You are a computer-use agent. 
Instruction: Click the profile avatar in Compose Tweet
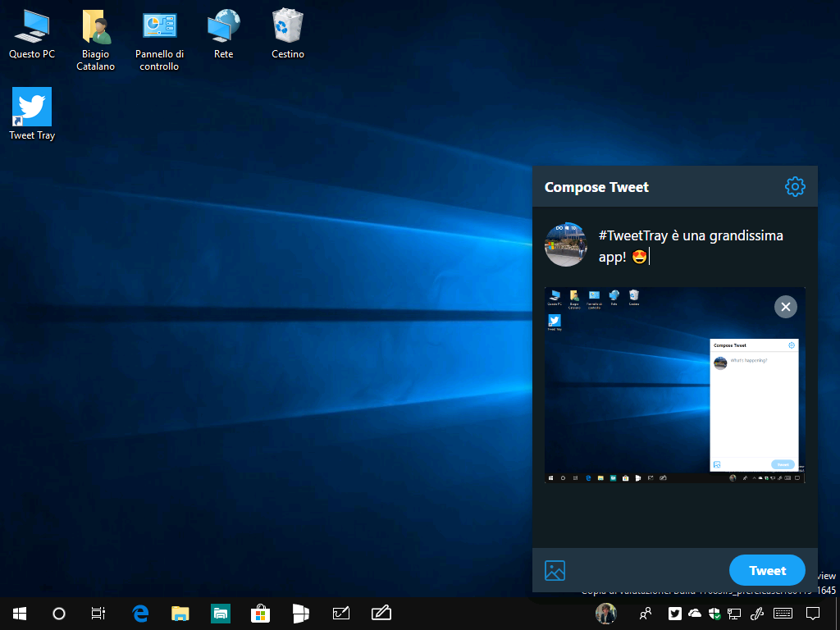tap(566, 244)
